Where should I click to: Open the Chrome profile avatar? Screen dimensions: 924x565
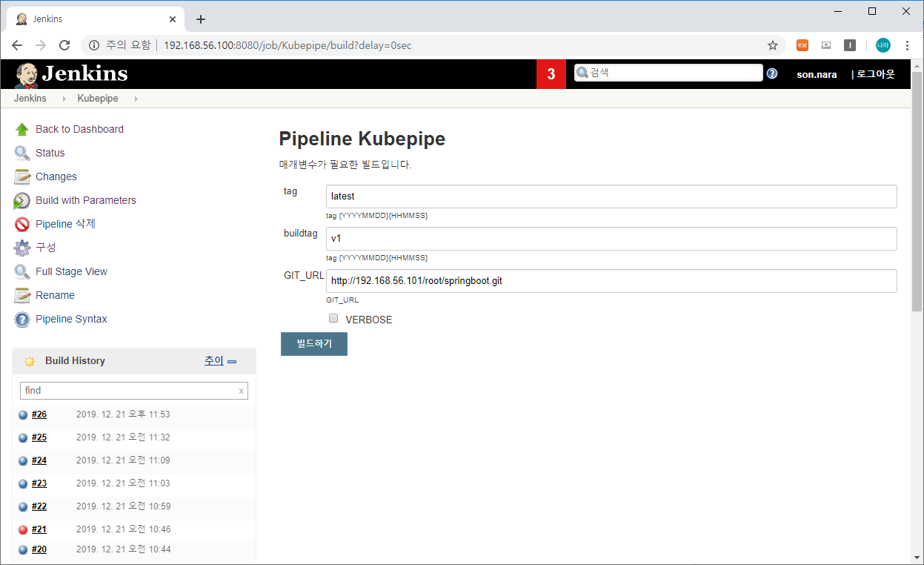[x=883, y=45]
